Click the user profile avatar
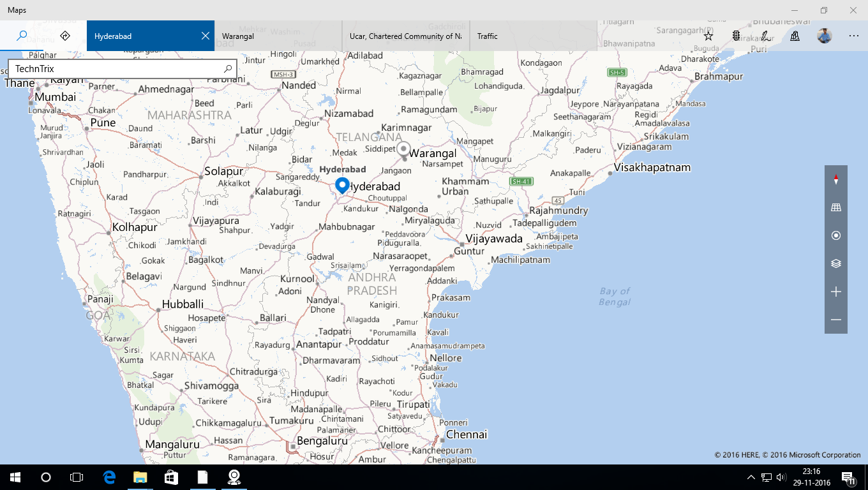Image resolution: width=868 pixels, height=490 pixels. [x=824, y=36]
